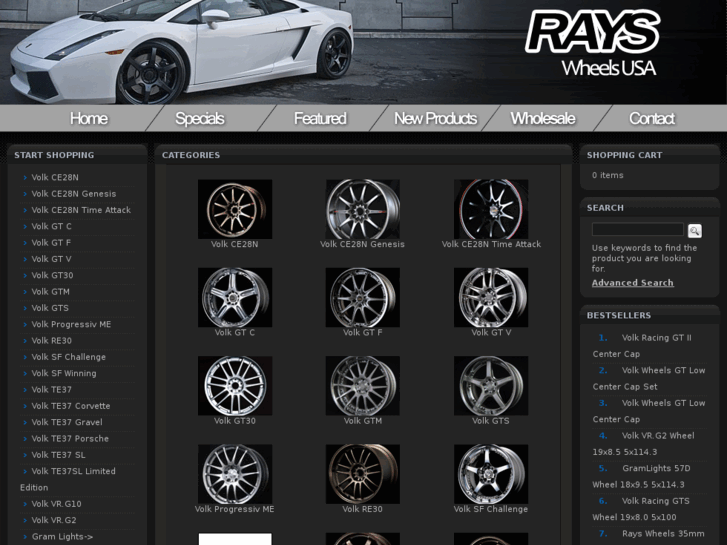Viewport: 727px width, 545px height.
Task: Show New Products from the menu
Action: [x=435, y=118]
